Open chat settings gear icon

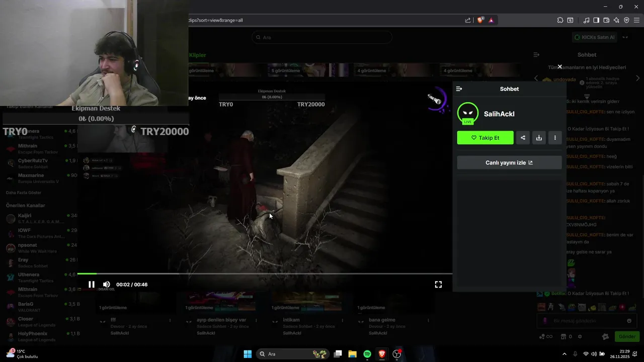[x=580, y=336]
